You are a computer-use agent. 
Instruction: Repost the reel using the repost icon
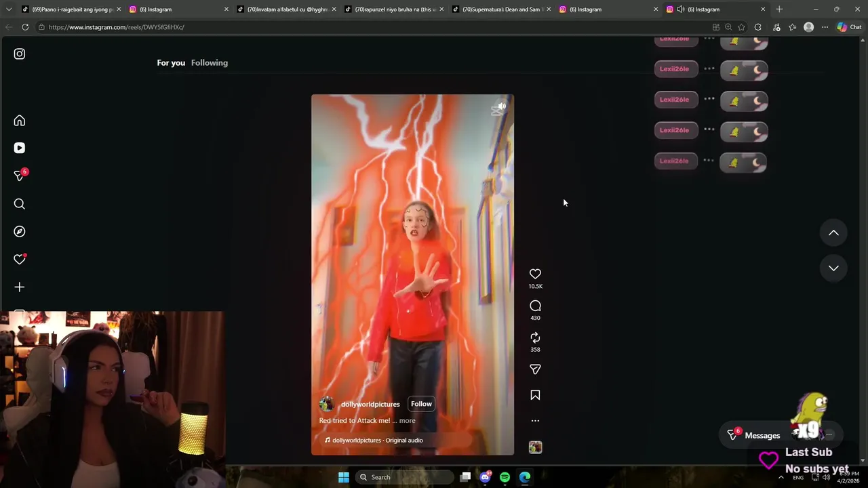(535, 338)
